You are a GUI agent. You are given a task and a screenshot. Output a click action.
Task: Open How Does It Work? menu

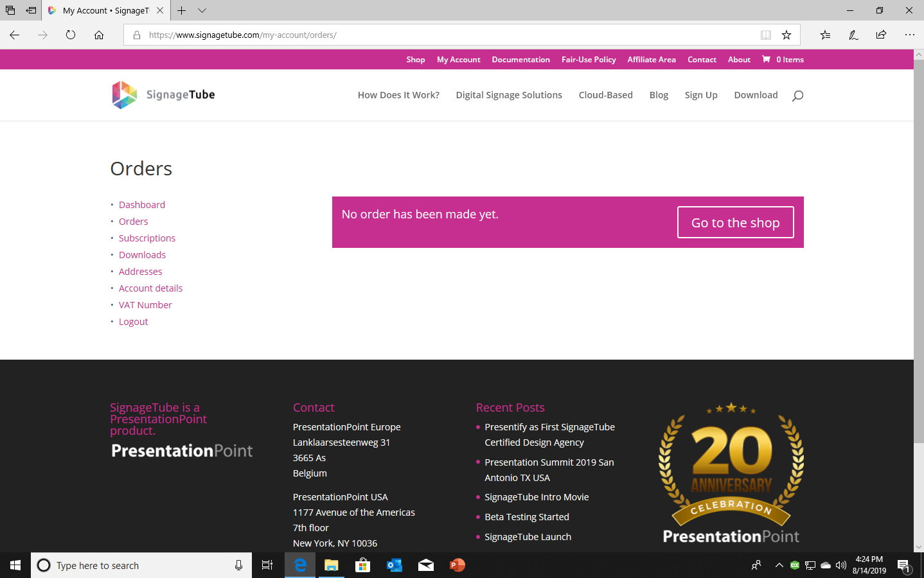click(398, 95)
